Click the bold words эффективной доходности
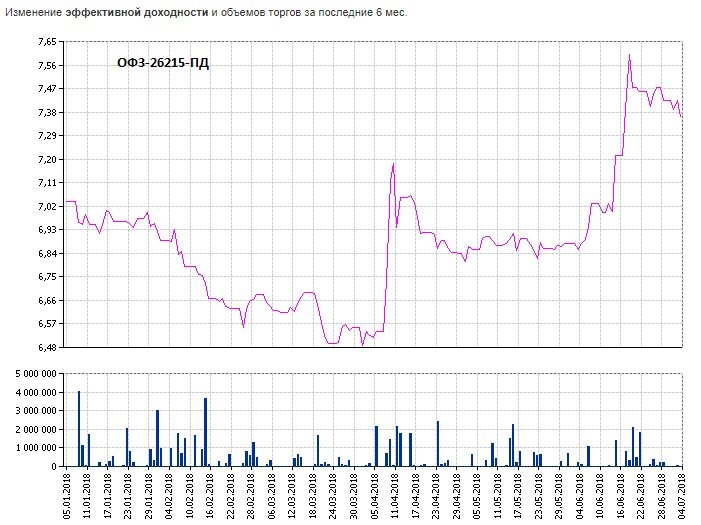Screen dimensions: 701x525 [137, 13]
